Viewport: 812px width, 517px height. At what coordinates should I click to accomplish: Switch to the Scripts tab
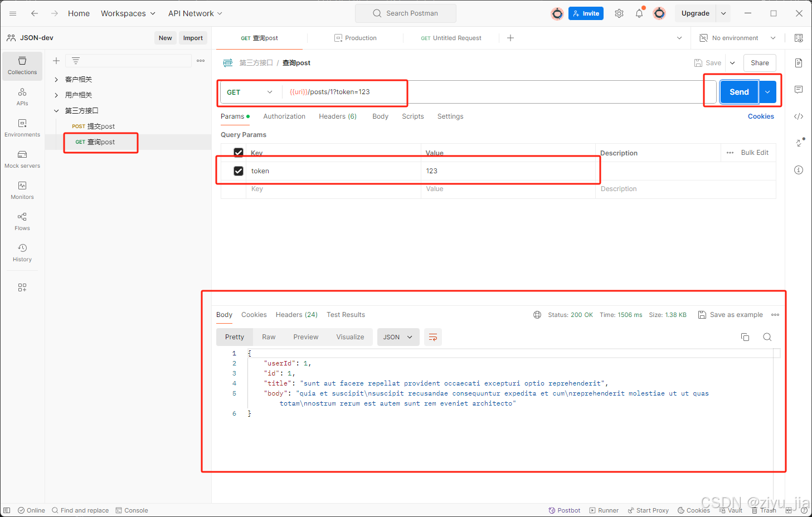(413, 116)
